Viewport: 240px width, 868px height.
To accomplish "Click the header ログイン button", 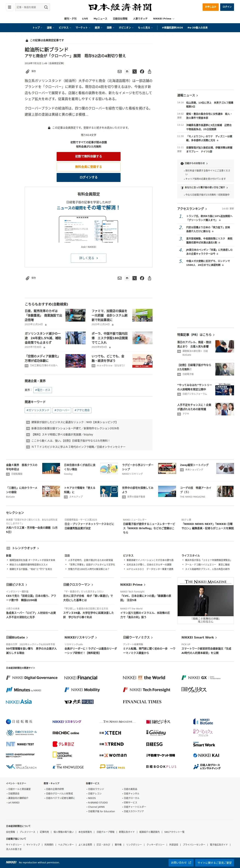I will (x=227, y=7).
